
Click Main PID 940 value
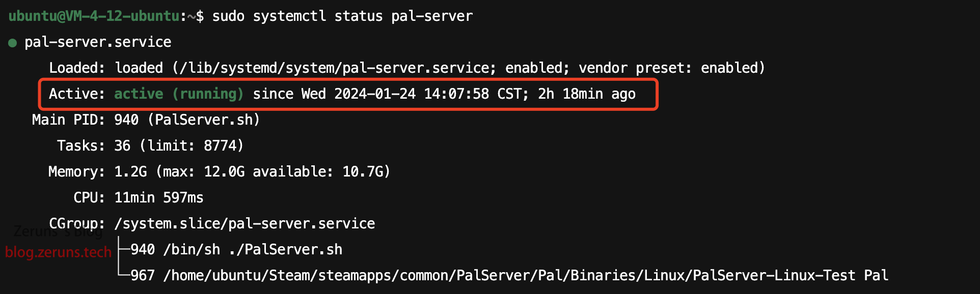click(126, 120)
